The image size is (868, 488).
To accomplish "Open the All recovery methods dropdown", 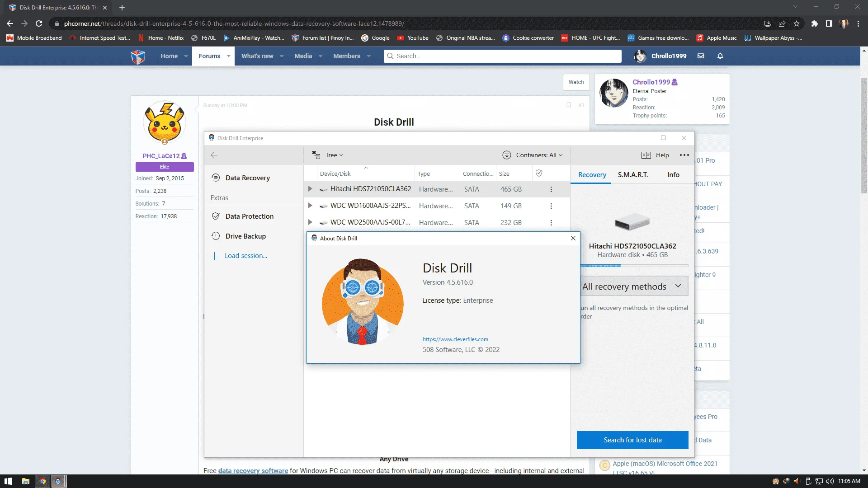I will 634,286.
